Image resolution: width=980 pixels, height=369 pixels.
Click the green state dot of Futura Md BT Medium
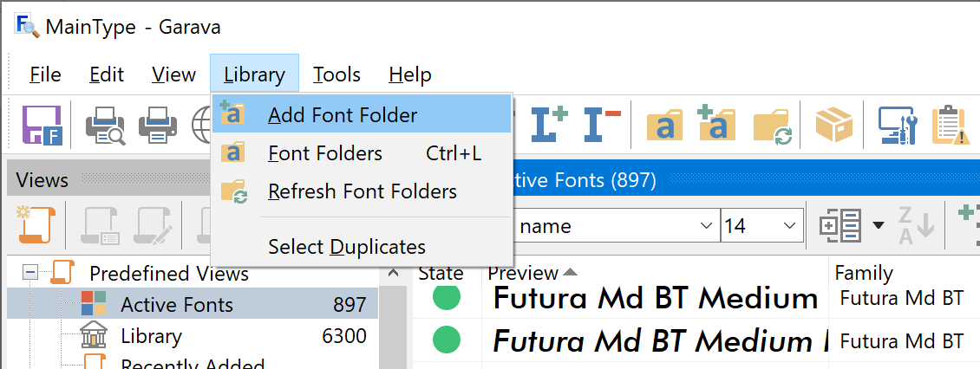[x=447, y=296]
